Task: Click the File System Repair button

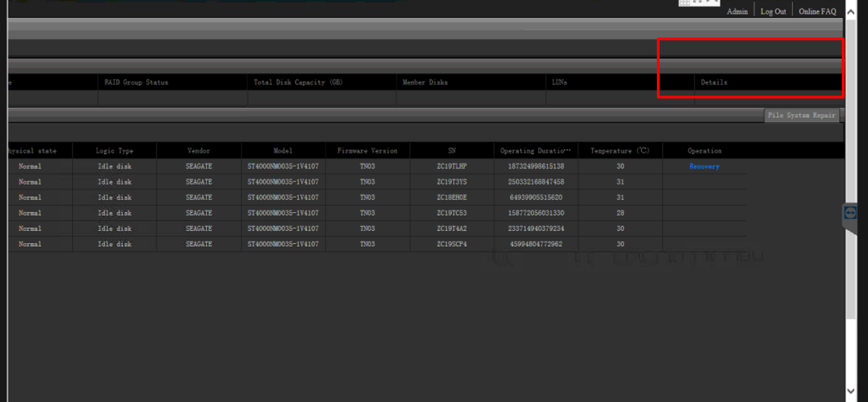Action: tap(802, 115)
